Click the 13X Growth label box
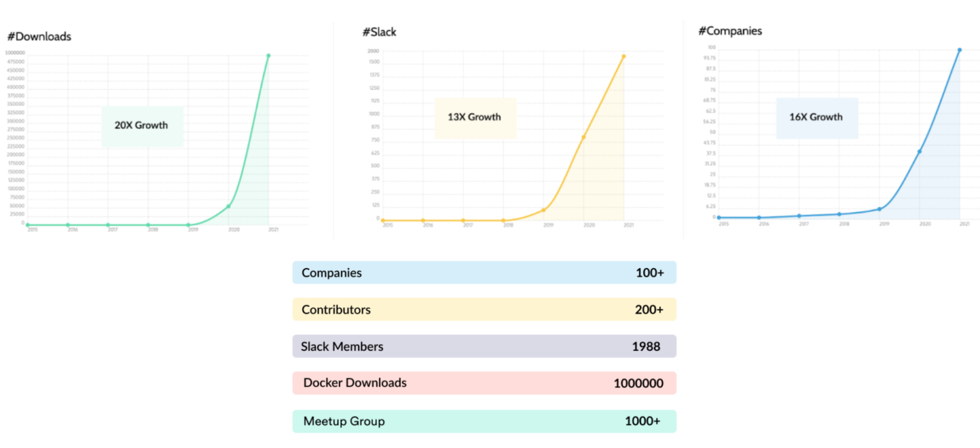 coord(475,117)
